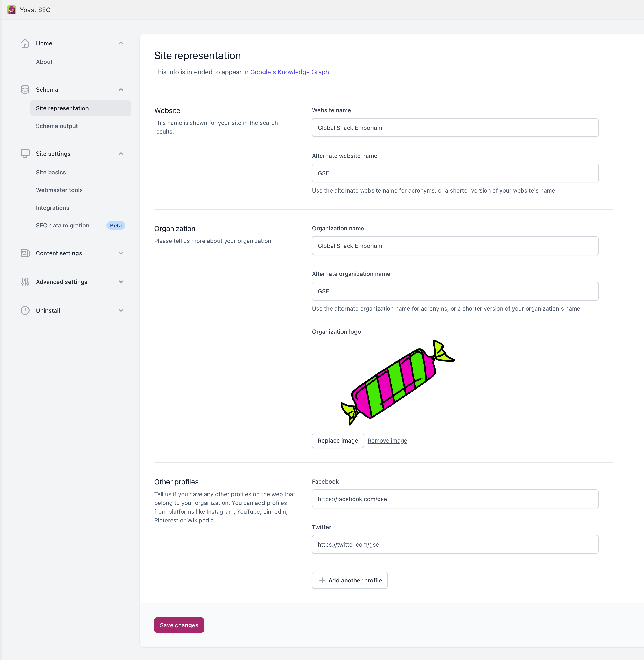Select SEO data migration in sidebar
This screenshot has width=644, height=660.
point(62,225)
